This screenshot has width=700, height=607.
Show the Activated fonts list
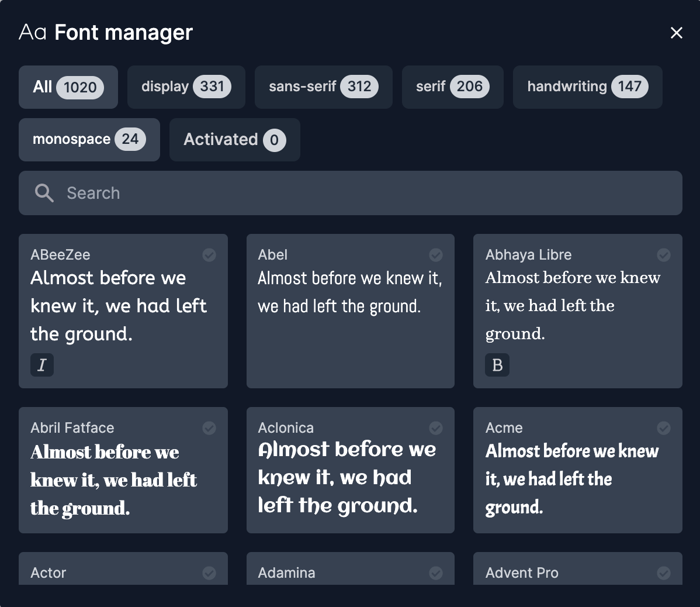click(234, 140)
